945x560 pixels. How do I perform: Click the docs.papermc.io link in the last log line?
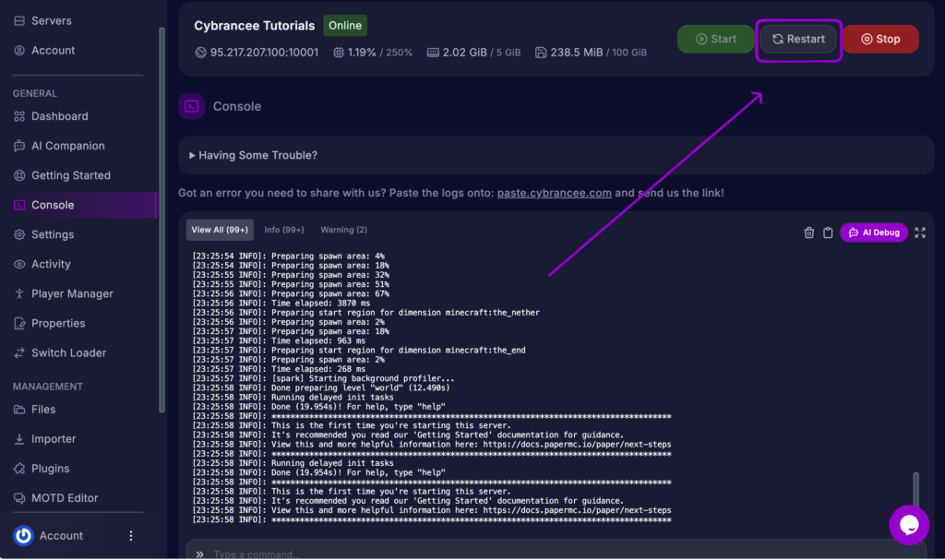tap(577, 510)
